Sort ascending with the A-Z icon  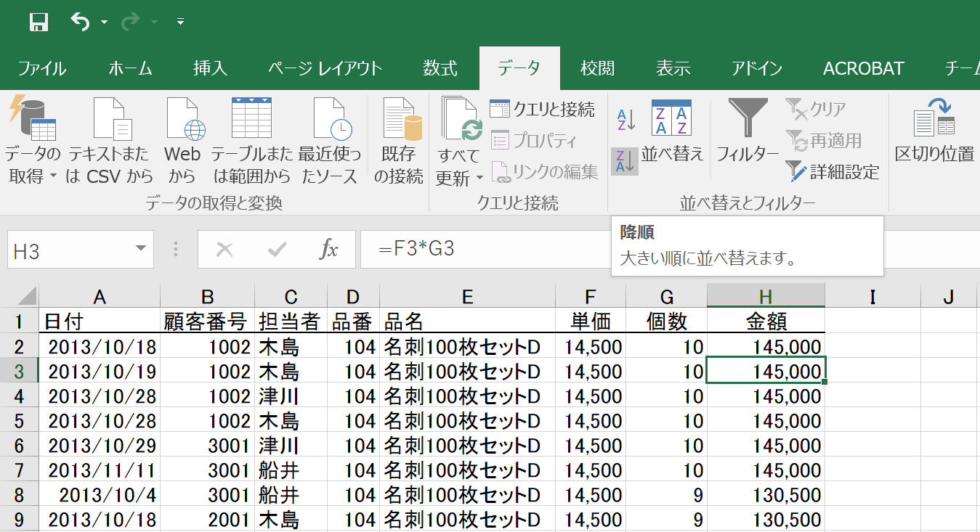point(625,120)
